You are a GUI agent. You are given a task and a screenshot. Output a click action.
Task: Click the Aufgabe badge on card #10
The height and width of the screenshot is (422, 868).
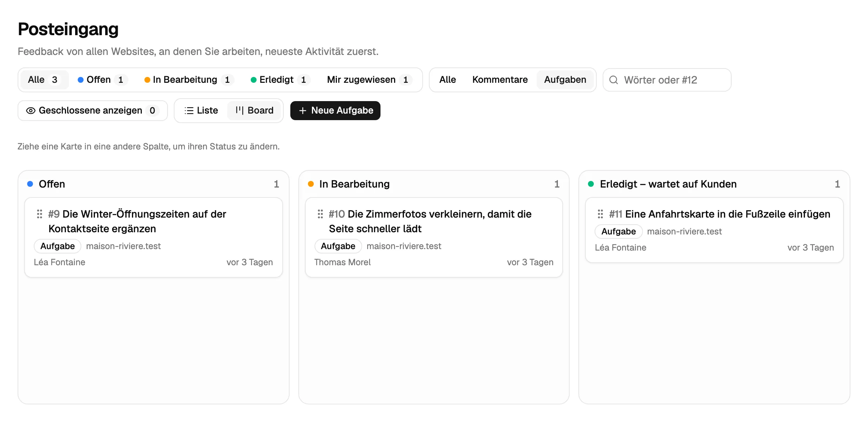click(x=338, y=246)
